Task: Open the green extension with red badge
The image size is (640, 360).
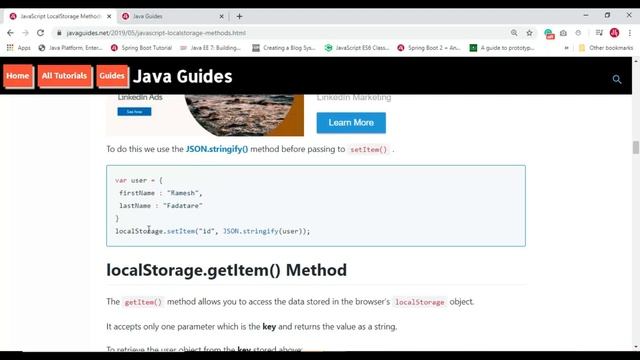Action: [549, 33]
